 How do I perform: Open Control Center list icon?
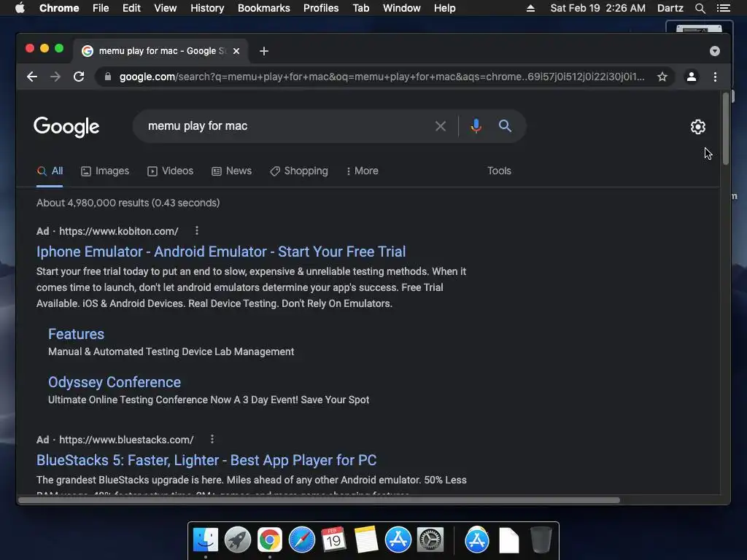724,8
